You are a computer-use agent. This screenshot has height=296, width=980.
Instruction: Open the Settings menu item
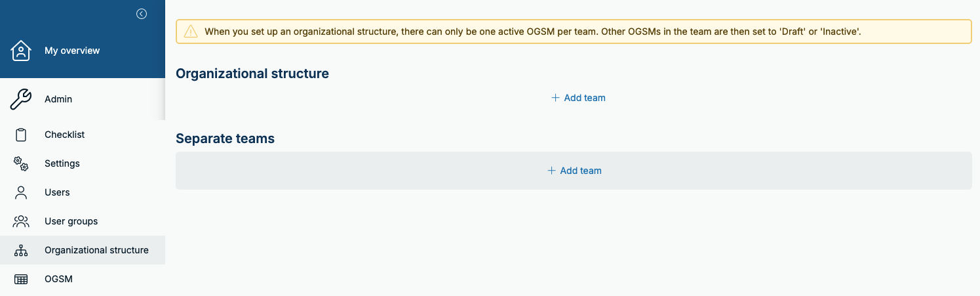click(62, 163)
